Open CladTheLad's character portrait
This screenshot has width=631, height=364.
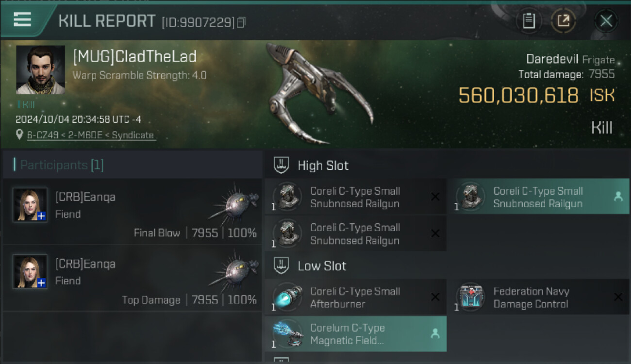click(x=40, y=70)
